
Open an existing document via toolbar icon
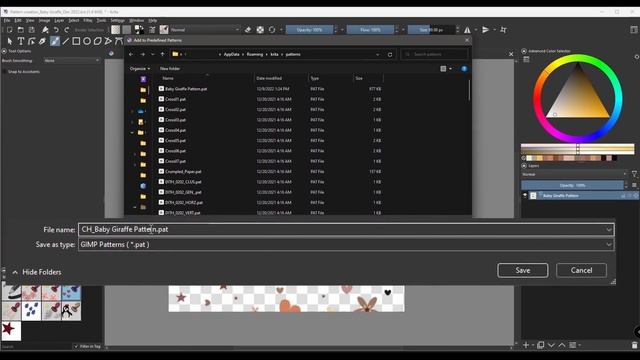point(20,30)
